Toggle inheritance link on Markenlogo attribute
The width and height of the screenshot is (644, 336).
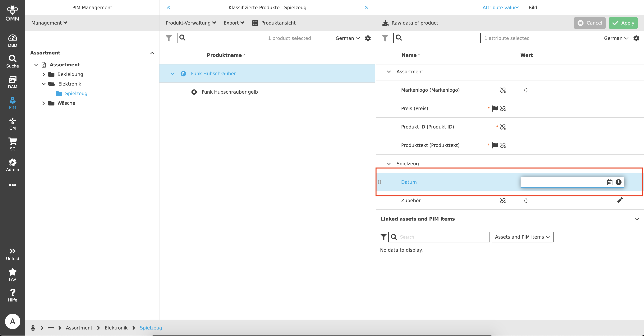[x=503, y=90]
